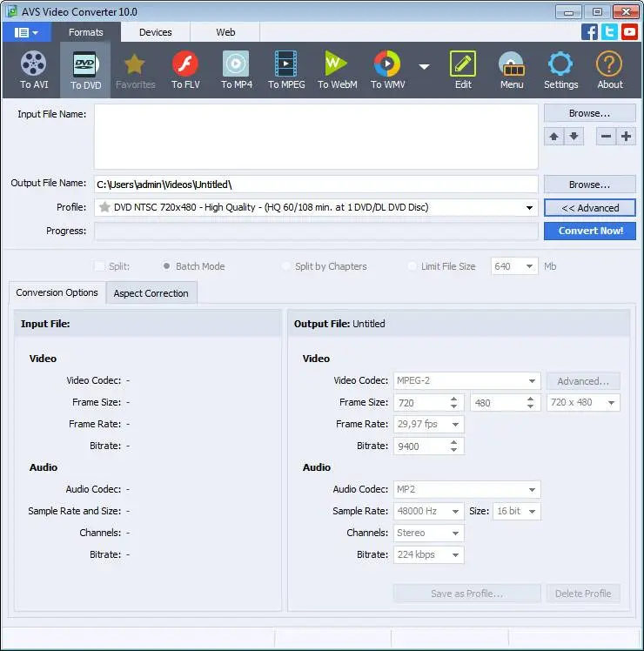
Task: Open the 720 x 480 frame preset dropdown
Action: [x=611, y=403]
